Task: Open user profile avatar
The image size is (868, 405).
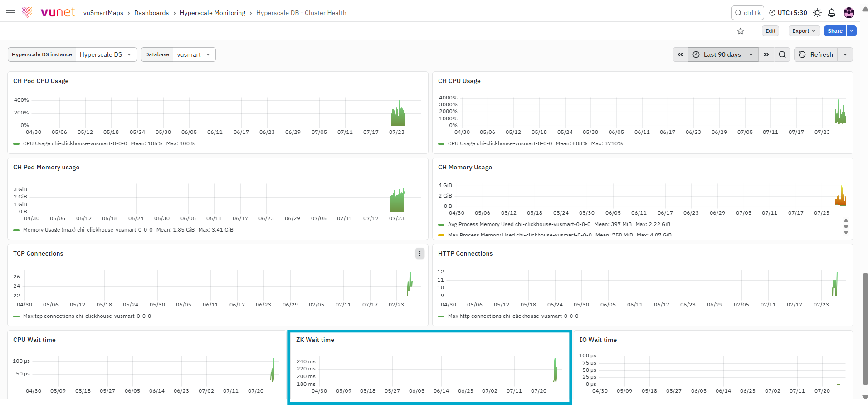Action: [849, 13]
